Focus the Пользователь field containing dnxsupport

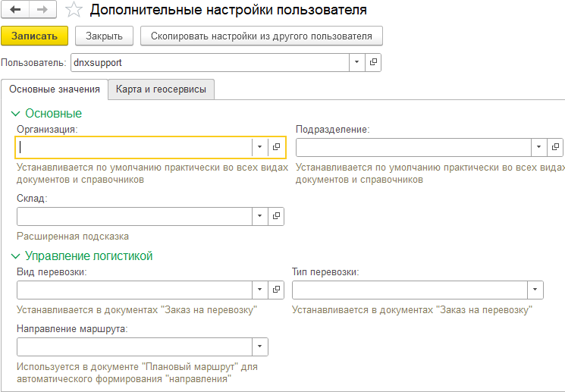coord(210,62)
